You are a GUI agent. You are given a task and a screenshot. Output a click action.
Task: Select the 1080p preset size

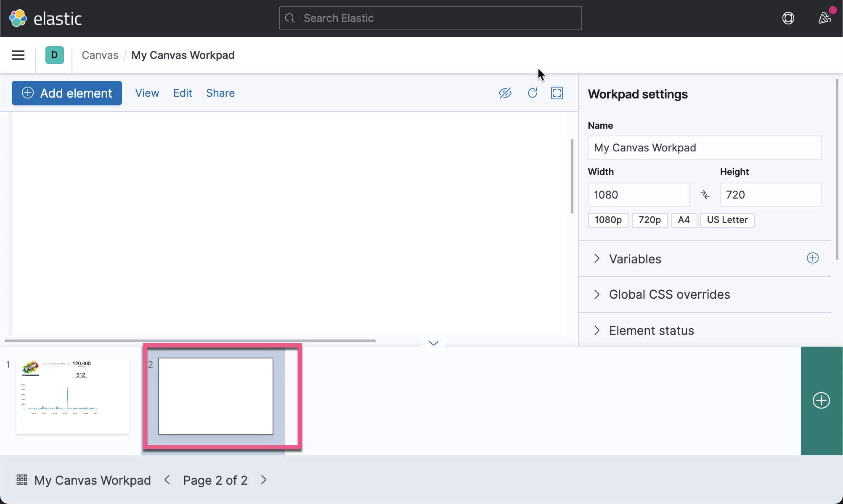coord(608,220)
